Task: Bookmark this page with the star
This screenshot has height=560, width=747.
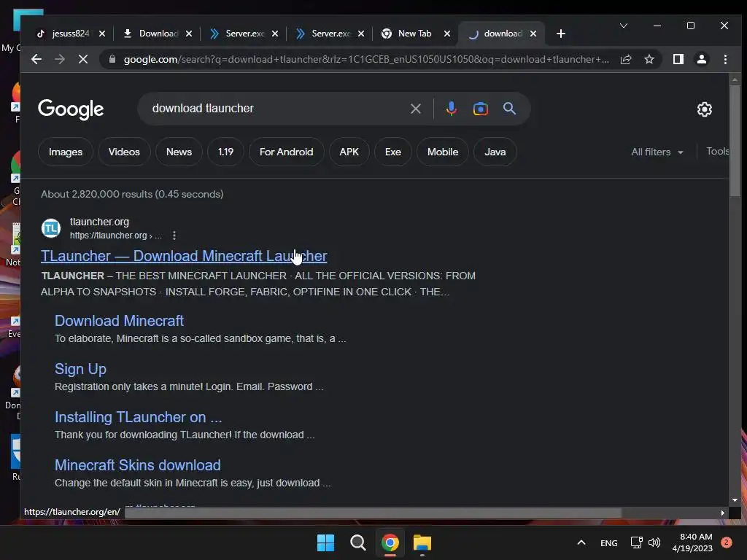Action: (x=649, y=59)
